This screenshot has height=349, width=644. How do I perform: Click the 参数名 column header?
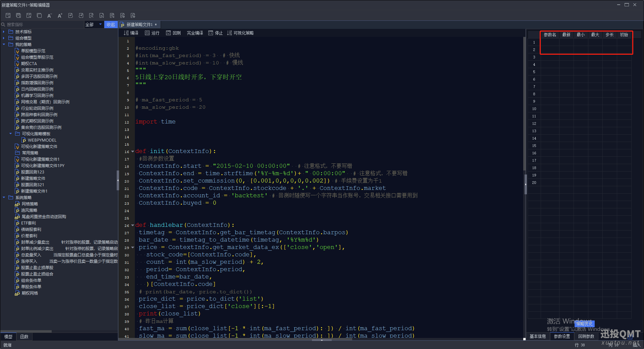(550, 35)
